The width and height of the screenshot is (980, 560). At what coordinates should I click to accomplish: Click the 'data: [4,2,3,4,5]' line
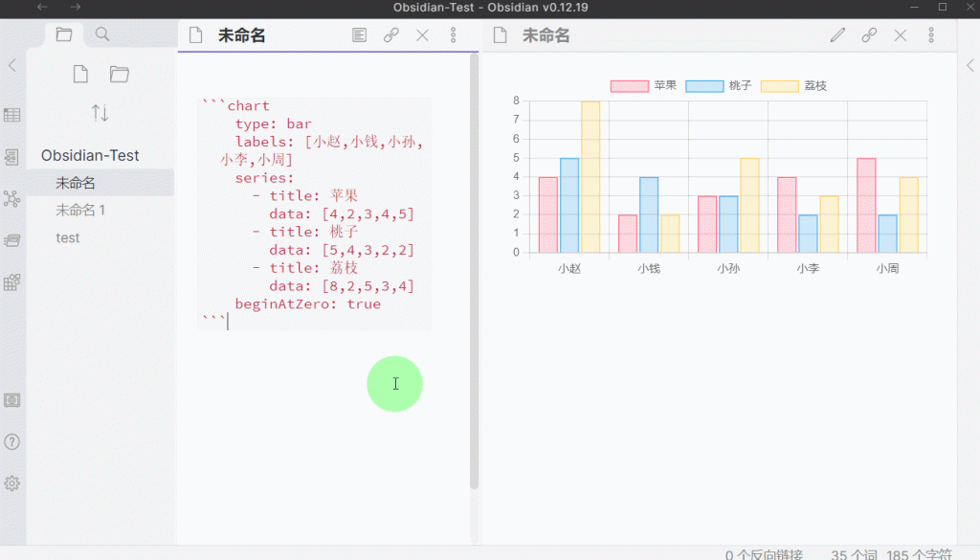pos(342,213)
